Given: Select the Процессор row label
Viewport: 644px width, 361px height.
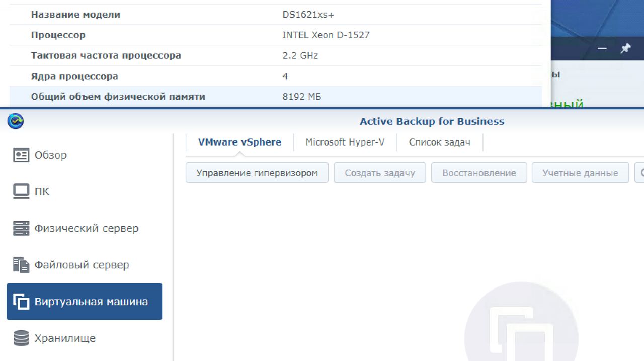Looking at the screenshot, I should tap(58, 35).
